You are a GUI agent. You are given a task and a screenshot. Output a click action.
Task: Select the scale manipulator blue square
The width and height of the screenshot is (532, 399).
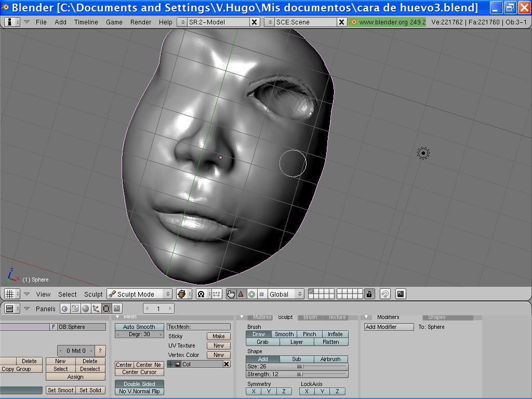[262, 294]
